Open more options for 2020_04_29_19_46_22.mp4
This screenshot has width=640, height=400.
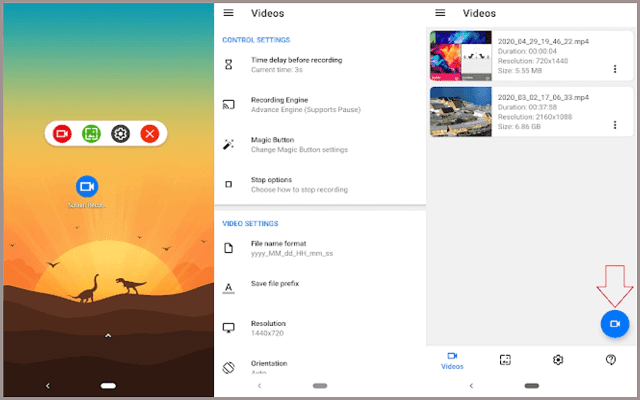[x=615, y=69]
